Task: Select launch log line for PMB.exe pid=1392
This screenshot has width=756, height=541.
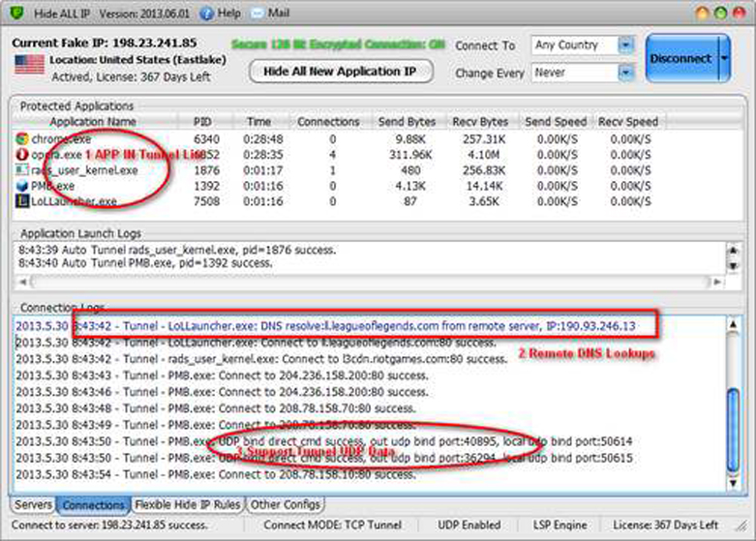Action: click(145, 263)
